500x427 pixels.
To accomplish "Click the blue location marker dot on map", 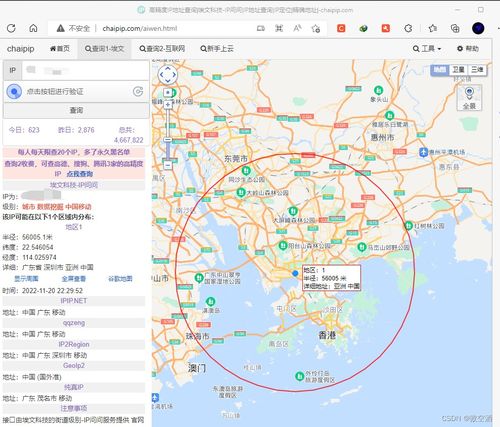I will point(295,273).
